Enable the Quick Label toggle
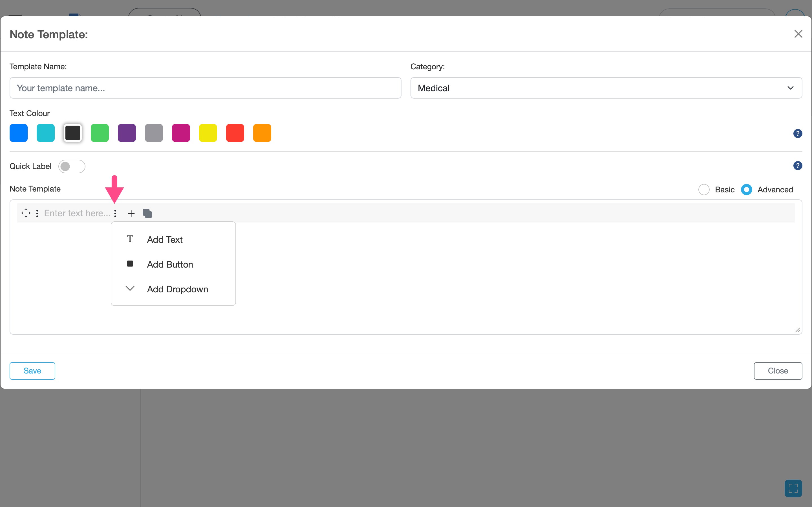The width and height of the screenshot is (812, 507). click(72, 166)
